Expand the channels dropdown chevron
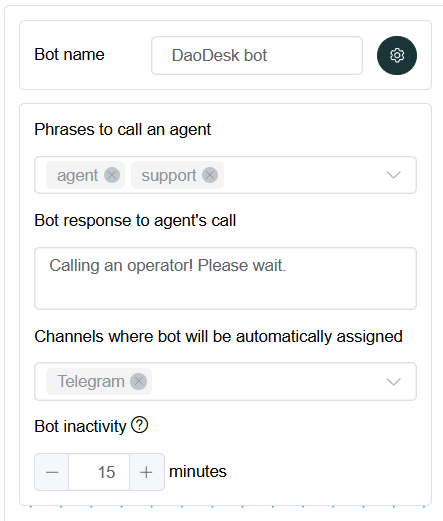443x521 pixels. point(393,381)
